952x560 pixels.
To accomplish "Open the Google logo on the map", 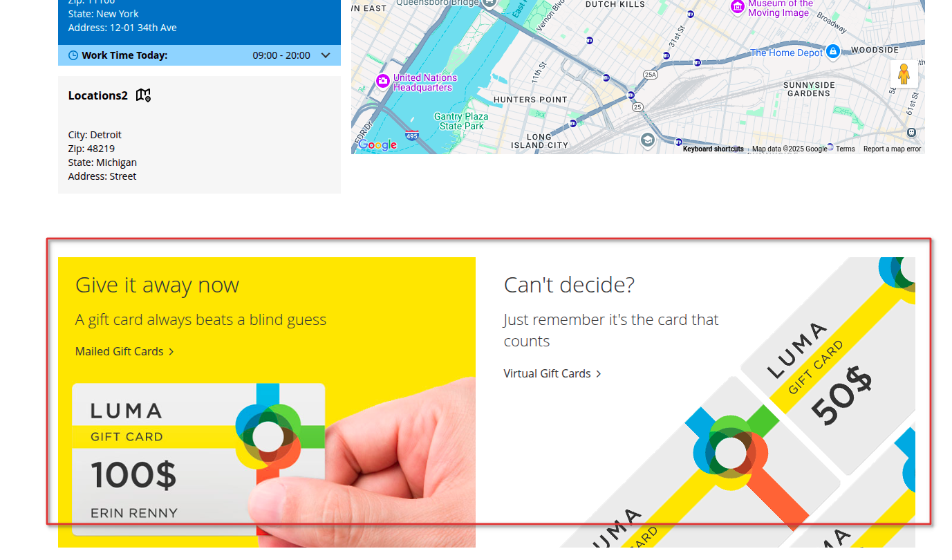I will (x=377, y=145).
